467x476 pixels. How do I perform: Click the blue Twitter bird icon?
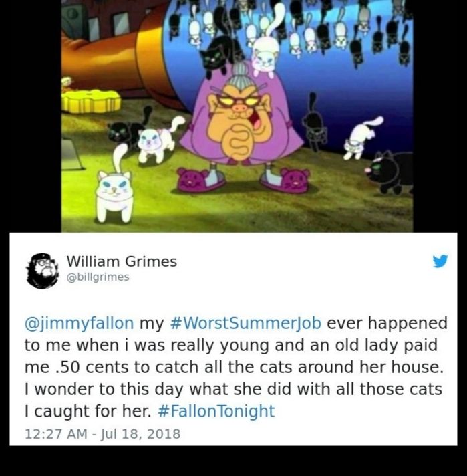click(x=440, y=261)
